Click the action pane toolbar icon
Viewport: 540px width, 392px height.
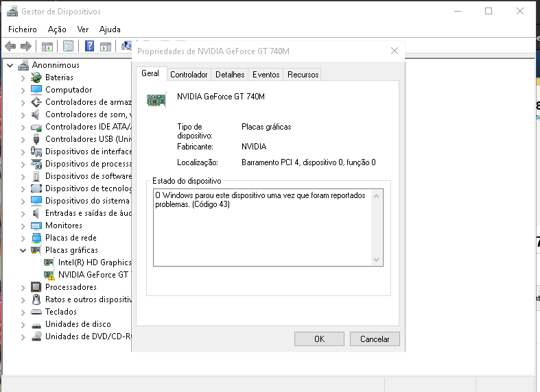106,46
